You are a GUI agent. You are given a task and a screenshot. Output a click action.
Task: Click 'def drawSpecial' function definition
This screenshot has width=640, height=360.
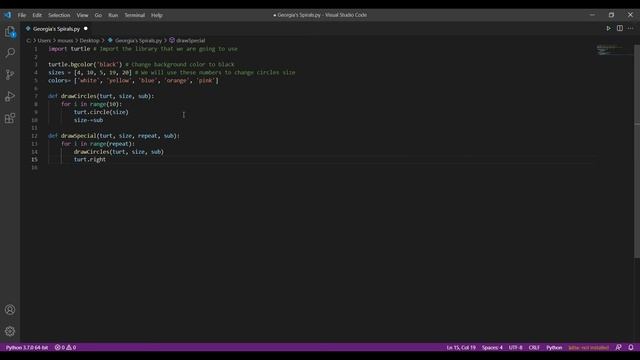click(x=114, y=136)
